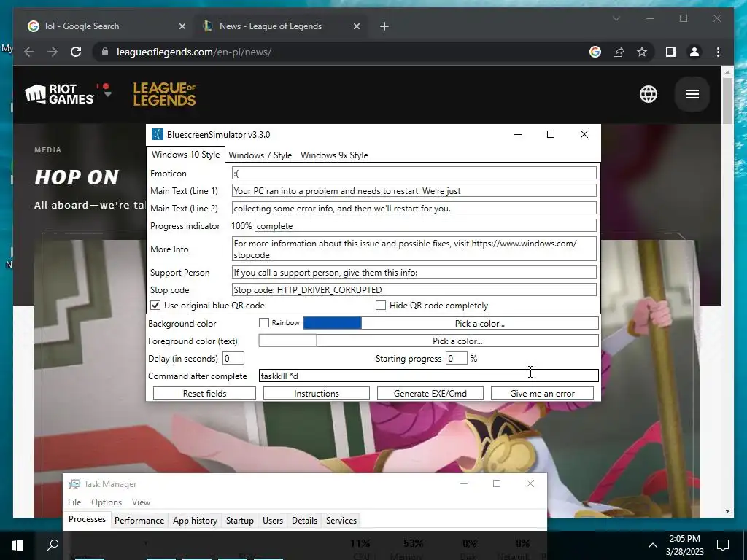Pick a color for the background
747x560 pixels.
(480, 323)
